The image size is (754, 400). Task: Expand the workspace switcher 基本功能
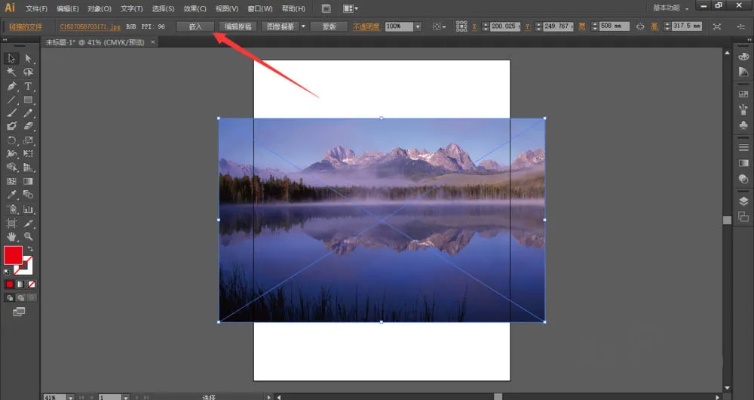tap(670, 8)
